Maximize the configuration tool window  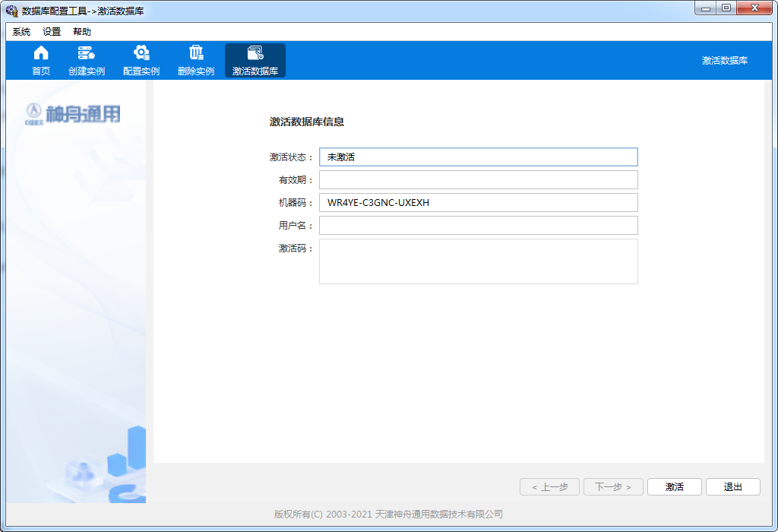(726, 8)
